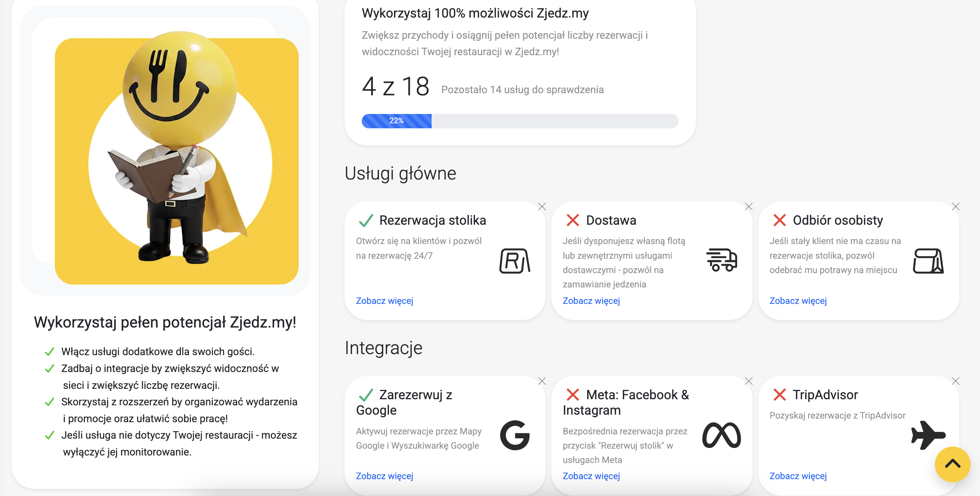Click green checkmark on Rezerwacja stolika
The width and height of the screenshot is (980, 496).
pyautogui.click(x=366, y=220)
